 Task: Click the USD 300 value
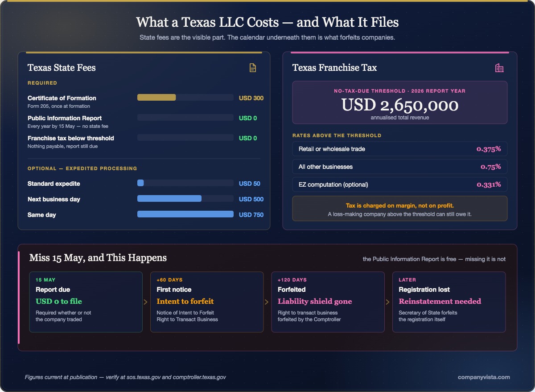(251, 98)
